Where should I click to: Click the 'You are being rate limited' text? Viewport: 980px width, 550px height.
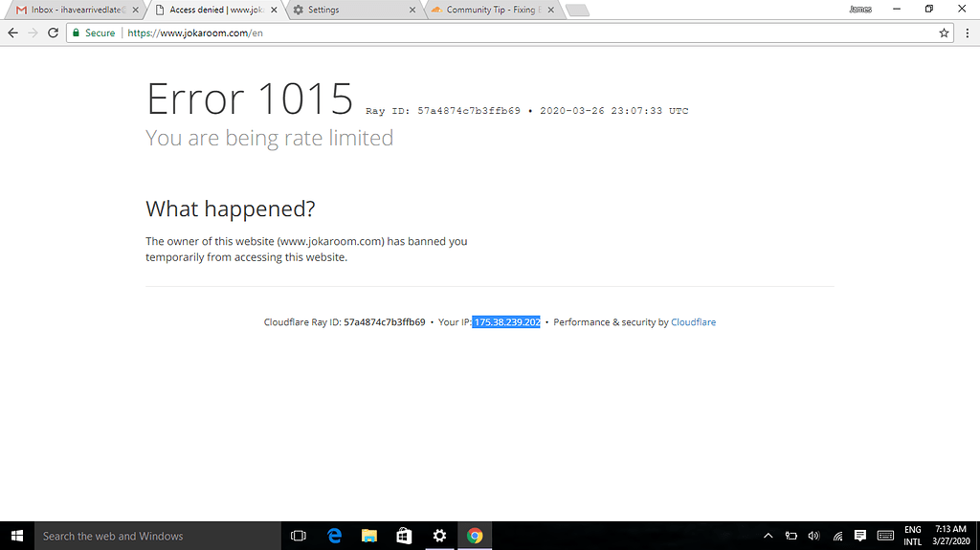pyautogui.click(x=269, y=138)
